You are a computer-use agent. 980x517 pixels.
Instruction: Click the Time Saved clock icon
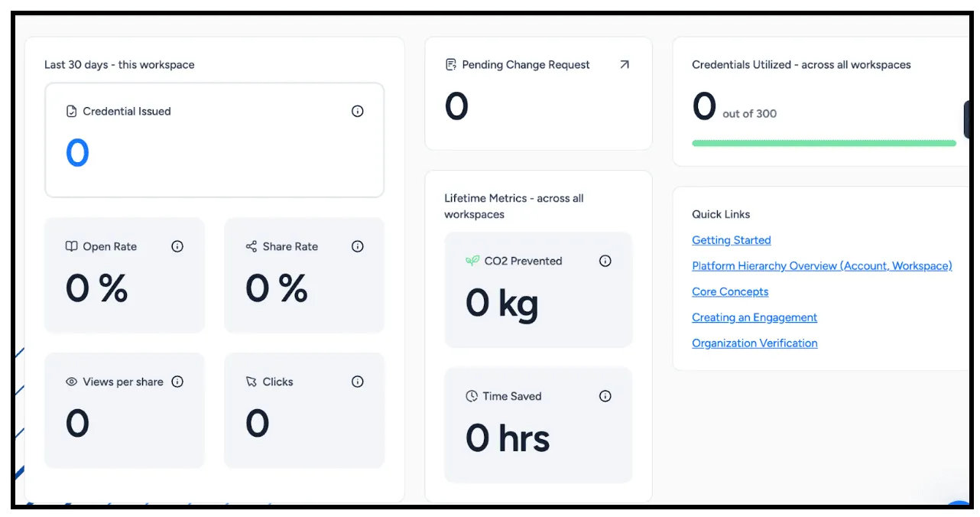(x=472, y=396)
